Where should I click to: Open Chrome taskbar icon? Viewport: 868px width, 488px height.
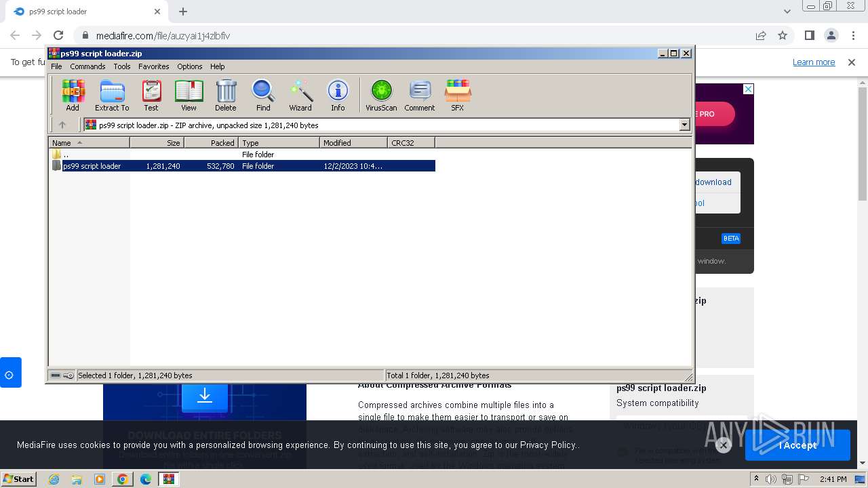click(122, 479)
